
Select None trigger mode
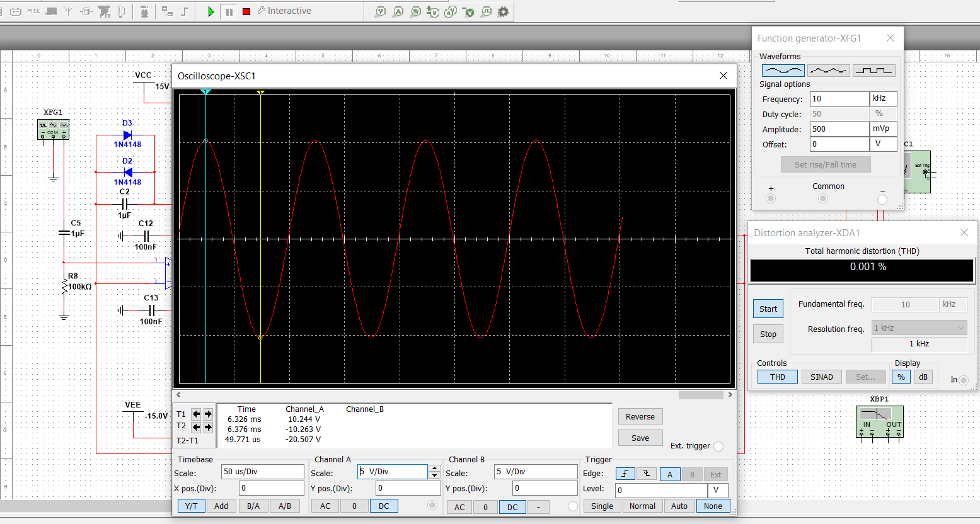coord(713,506)
